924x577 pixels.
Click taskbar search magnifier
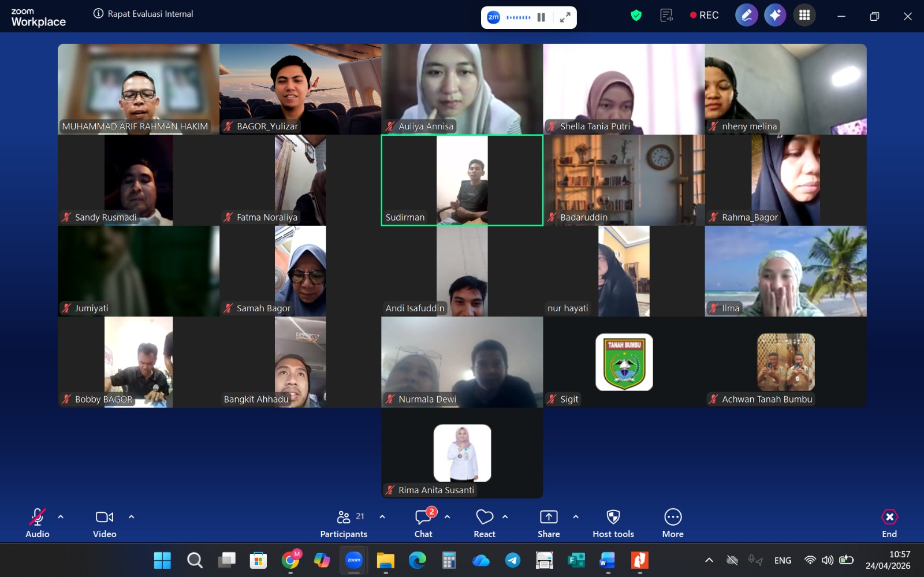coord(195,560)
